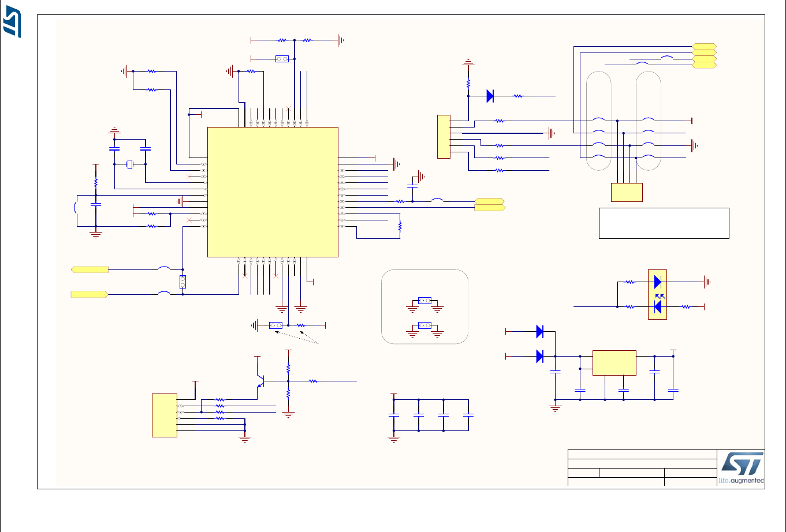Select the NPN transistor symbol

click(260, 381)
